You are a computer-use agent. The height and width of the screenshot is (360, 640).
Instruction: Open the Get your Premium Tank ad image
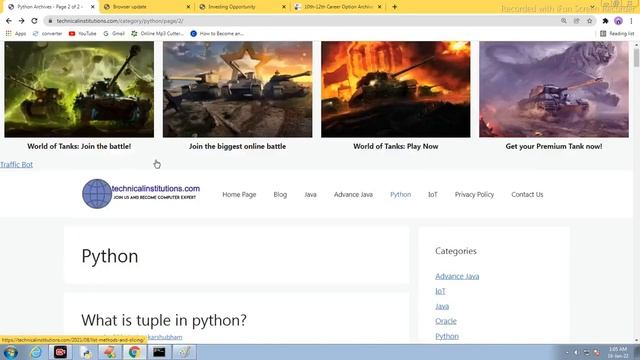point(554,89)
